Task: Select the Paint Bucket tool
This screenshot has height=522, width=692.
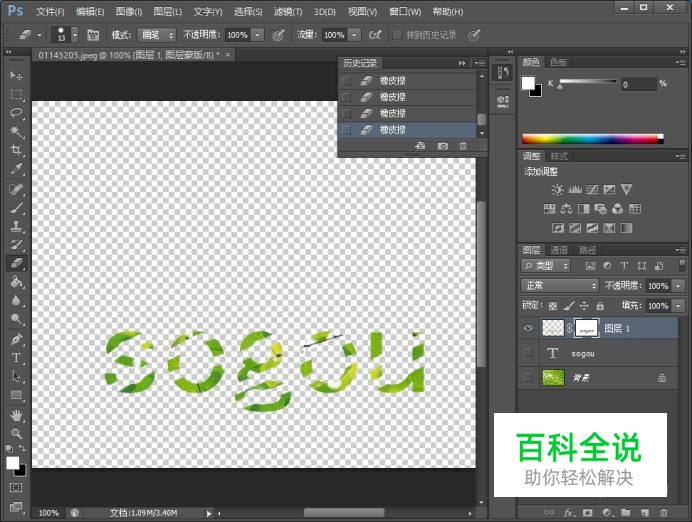Action: pos(16,282)
